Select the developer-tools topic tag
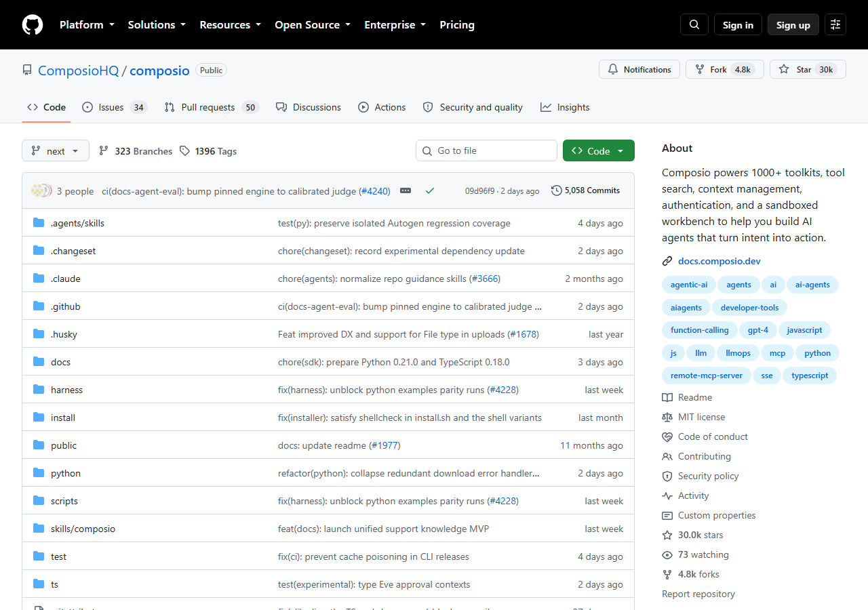 pyautogui.click(x=750, y=307)
